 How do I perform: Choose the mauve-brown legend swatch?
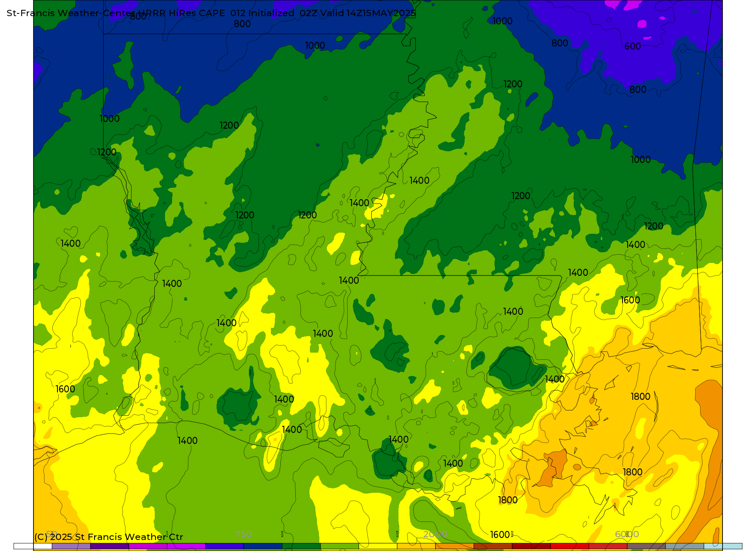click(x=646, y=546)
